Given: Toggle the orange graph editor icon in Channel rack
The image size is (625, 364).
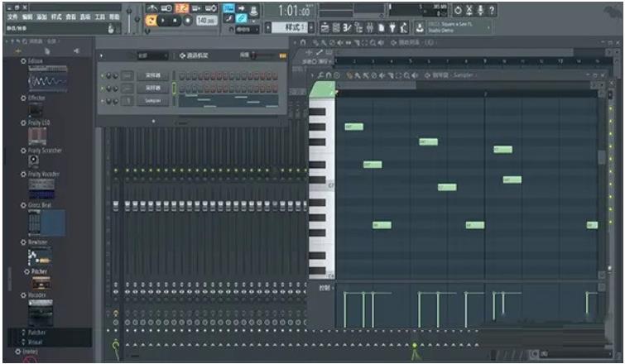Looking at the screenshot, I should tap(282, 55).
